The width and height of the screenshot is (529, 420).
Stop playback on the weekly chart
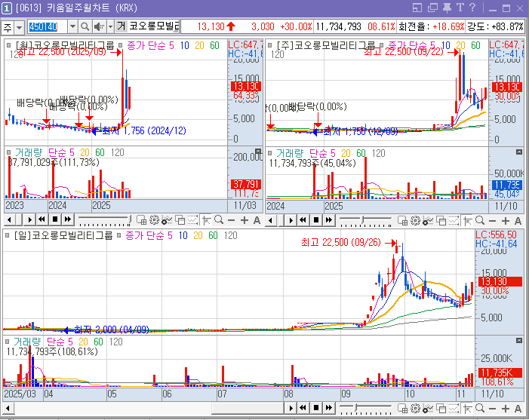(x=315, y=220)
